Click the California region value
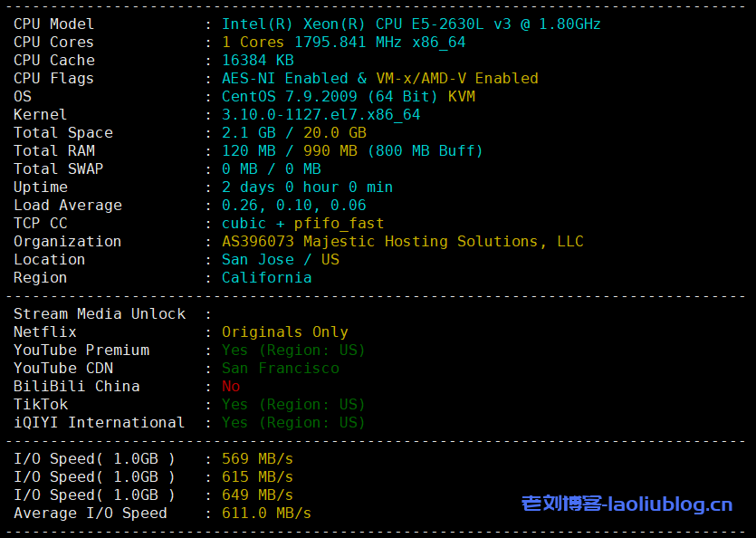The image size is (756, 538). 266,278
